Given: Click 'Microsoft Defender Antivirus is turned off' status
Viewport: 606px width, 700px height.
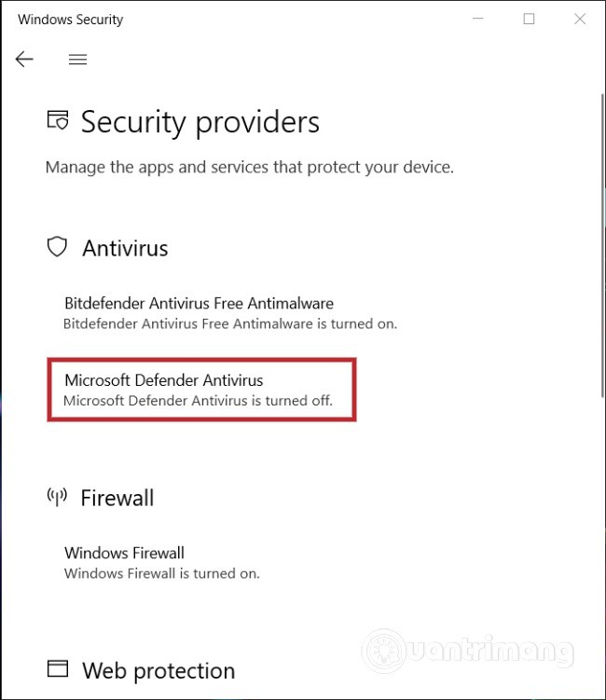Looking at the screenshot, I should 198,402.
